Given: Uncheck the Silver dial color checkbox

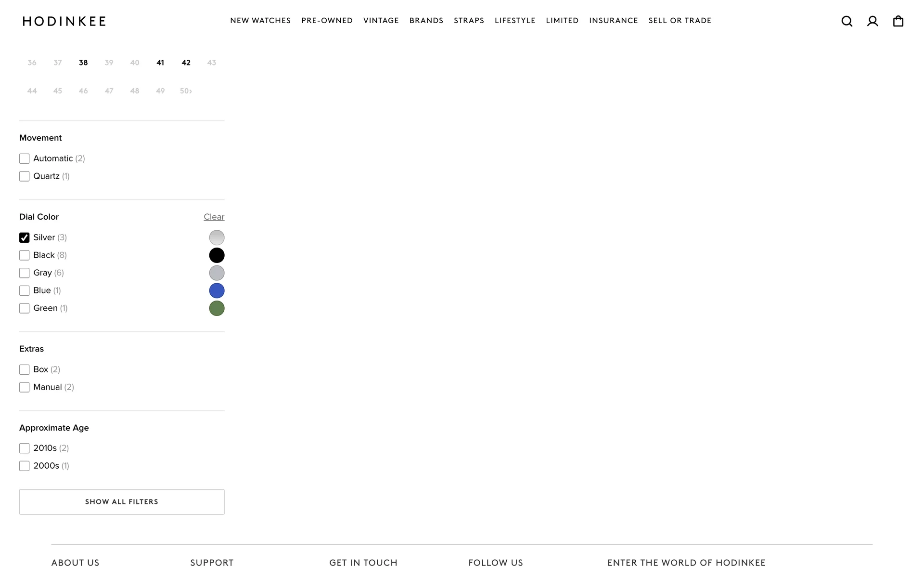Looking at the screenshot, I should click(x=25, y=237).
